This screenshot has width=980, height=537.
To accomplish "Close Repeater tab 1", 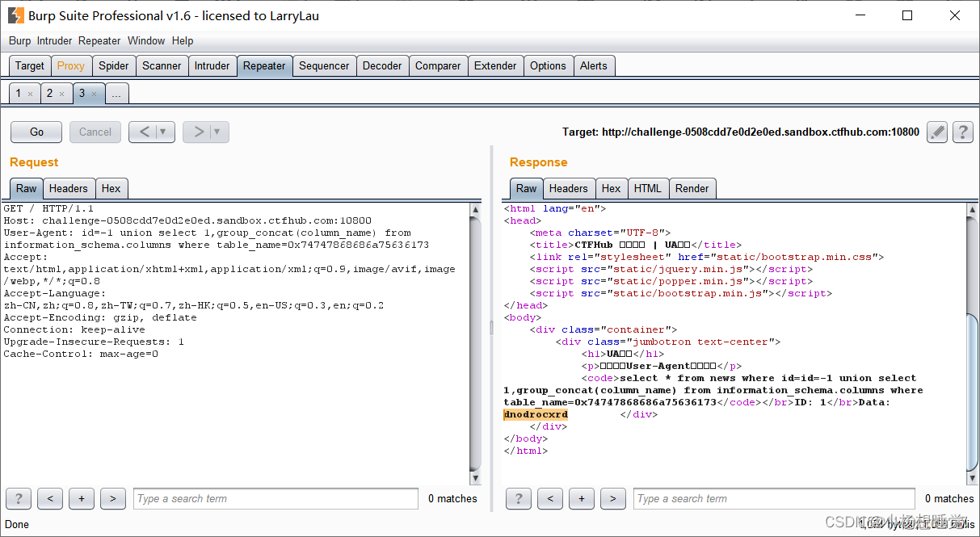I will click(x=31, y=94).
